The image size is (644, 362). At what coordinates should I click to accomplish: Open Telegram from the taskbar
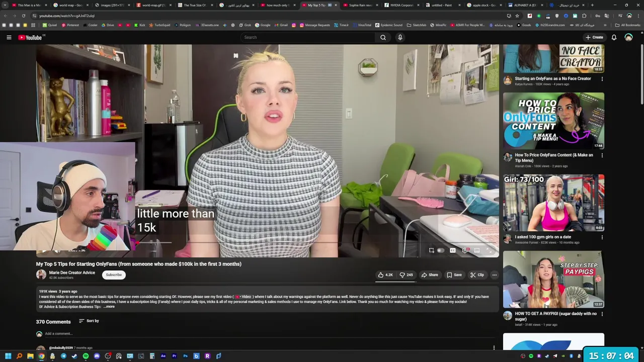tap(63, 356)
